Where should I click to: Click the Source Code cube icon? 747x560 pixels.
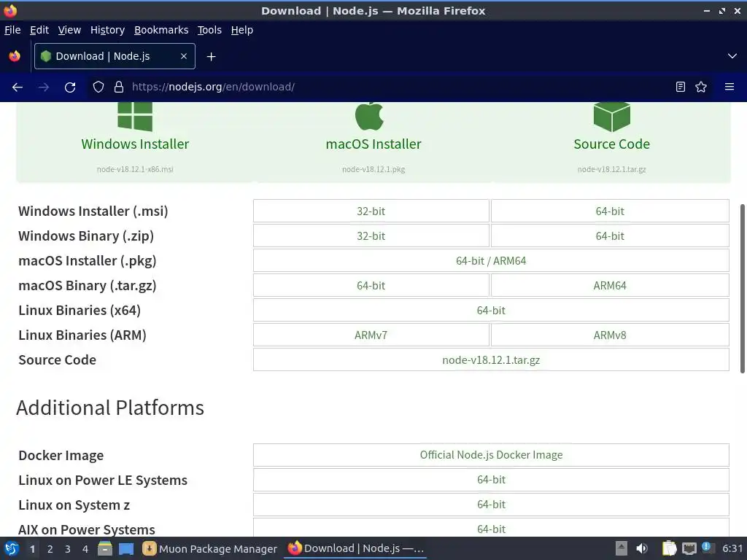click(612, 117)
